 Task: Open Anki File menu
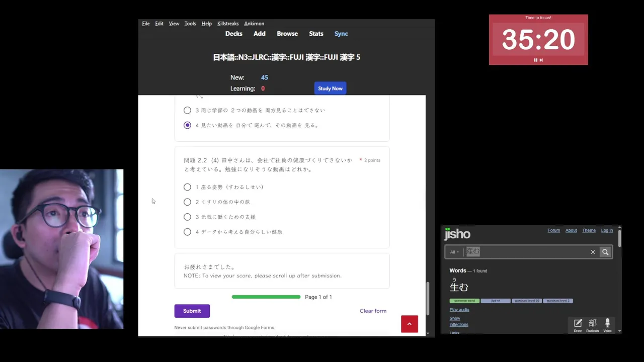146,24
